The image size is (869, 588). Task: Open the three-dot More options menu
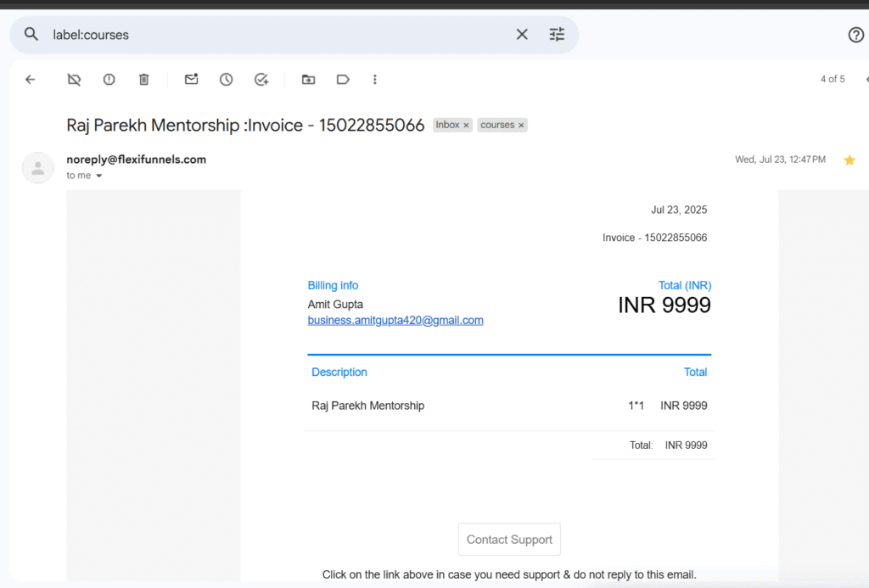coord(375,80)
